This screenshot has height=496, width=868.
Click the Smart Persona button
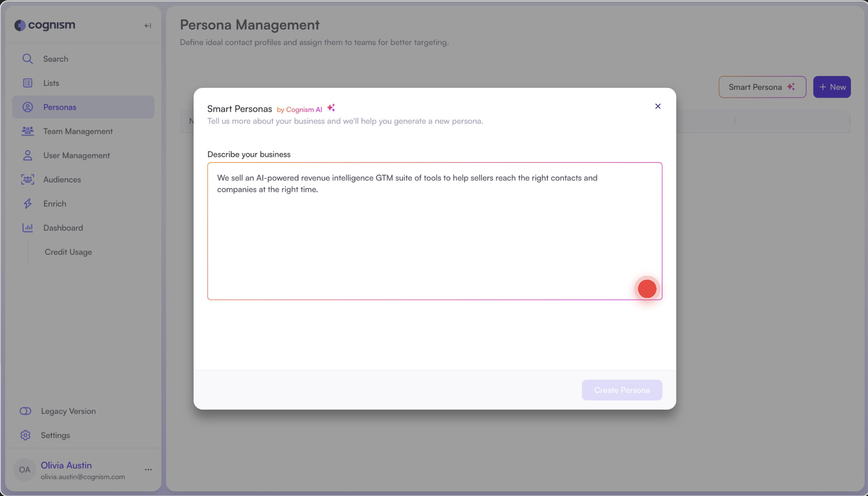pyautogui.click(x=762, y=87)
